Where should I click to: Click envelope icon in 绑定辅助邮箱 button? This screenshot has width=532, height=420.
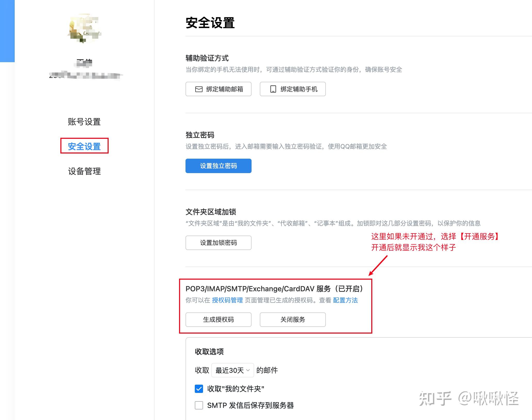pos(199,89)
